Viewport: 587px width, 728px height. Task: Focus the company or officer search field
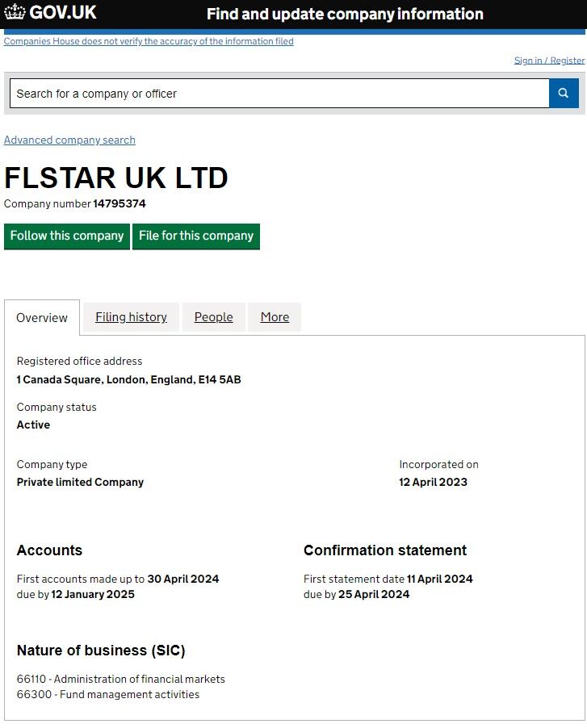[279, 94]
